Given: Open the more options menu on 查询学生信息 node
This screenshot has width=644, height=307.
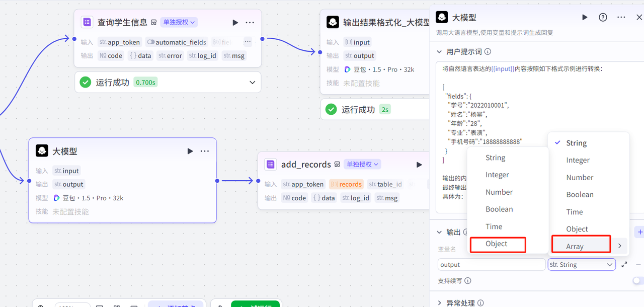Looking at the screenshot, I should [250, 22].
